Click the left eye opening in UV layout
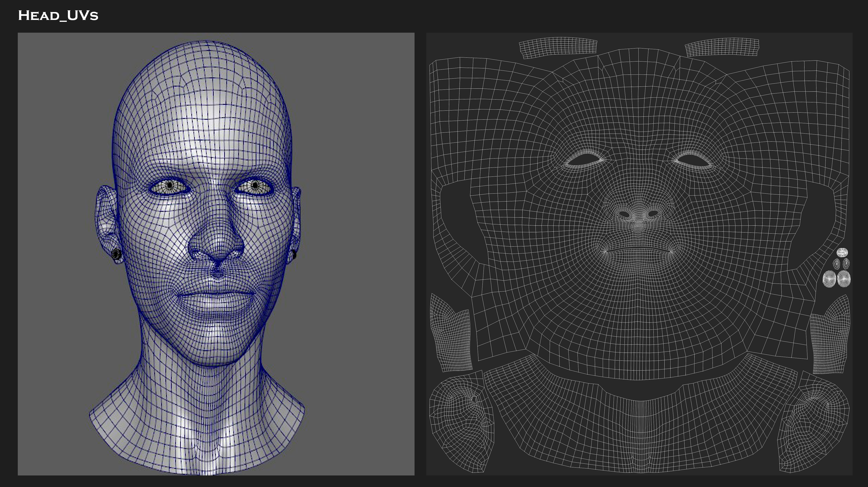Image resolution: width=868 pixels, height=487 pixels. (x=585, y=159)
